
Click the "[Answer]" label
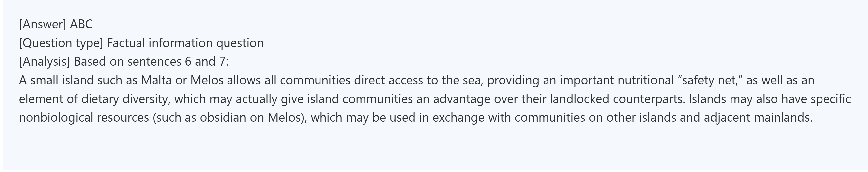[x=43, y=24]
